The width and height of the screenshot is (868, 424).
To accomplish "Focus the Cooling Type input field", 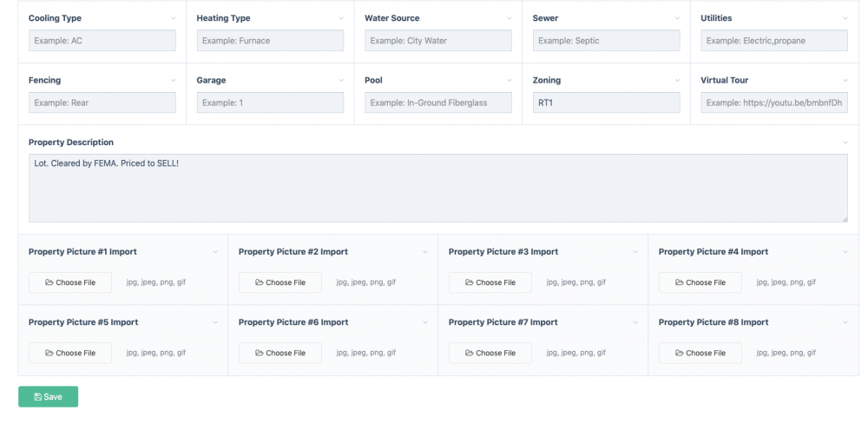I will point(102,41).
